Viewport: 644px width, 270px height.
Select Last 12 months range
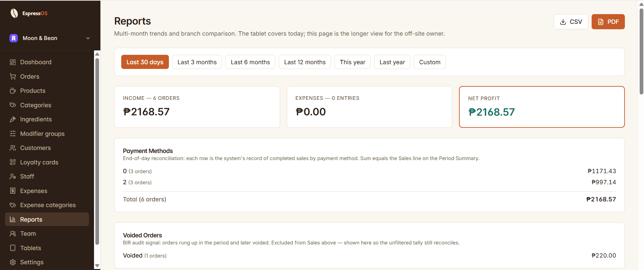point(305,62)
